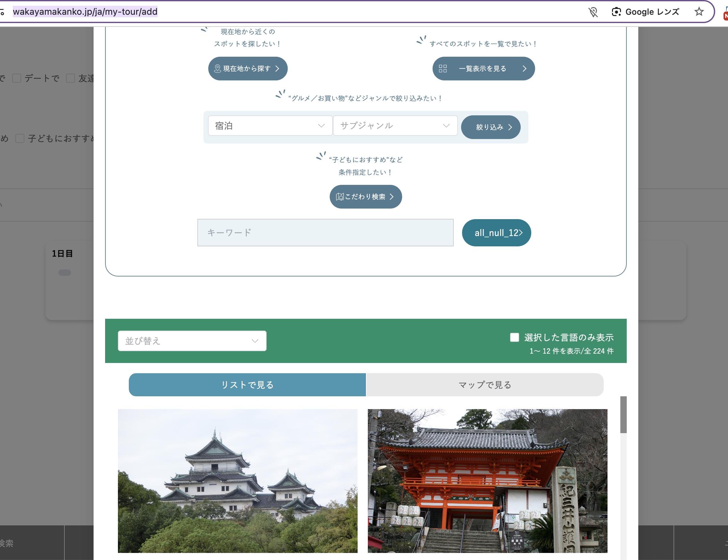
Task: Open Google Lens camera icon
Action: 616,12
